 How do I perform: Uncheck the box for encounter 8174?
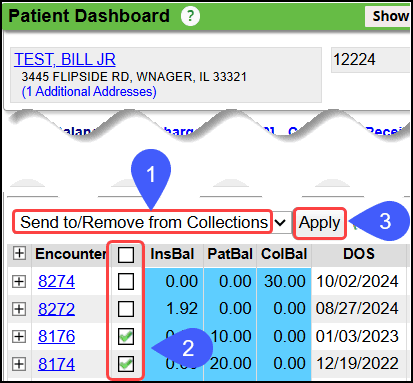coord(126,364)
